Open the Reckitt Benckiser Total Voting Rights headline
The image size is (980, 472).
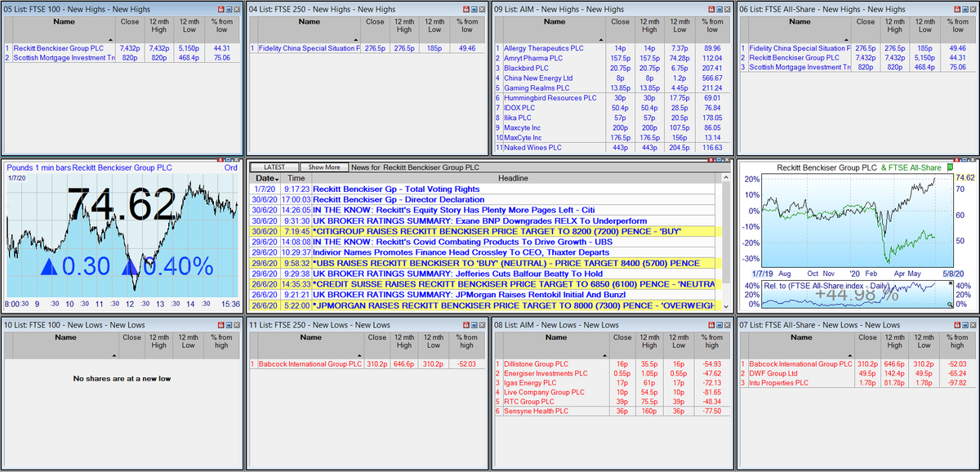point(397,189)
